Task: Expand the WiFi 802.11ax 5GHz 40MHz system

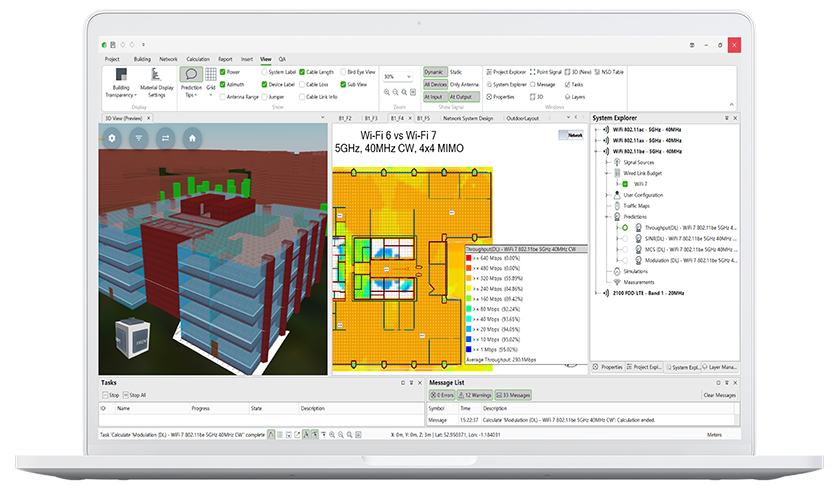Action: (x=597, y=141)
